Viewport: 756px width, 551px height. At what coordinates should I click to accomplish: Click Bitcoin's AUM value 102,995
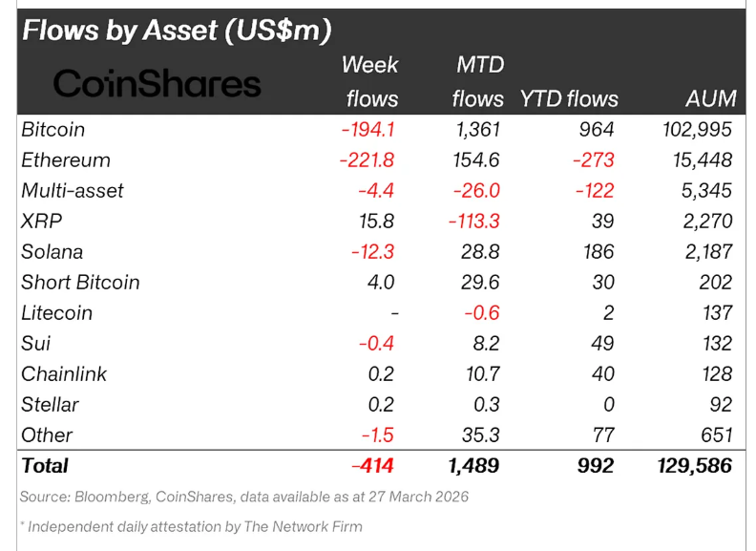(x=695, y=130)
